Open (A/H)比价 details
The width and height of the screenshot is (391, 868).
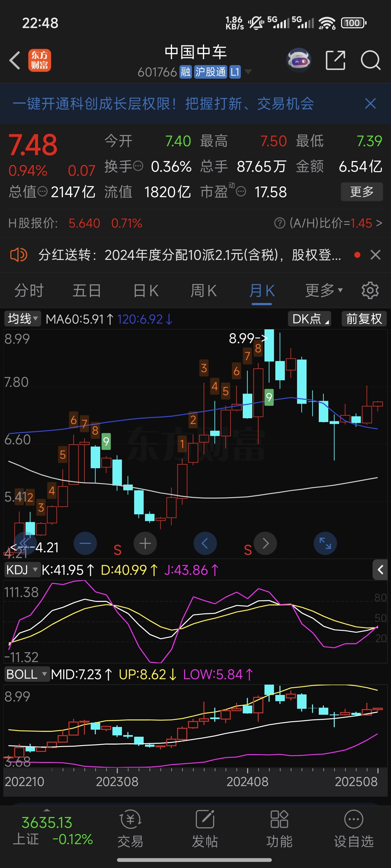(336, 223)
